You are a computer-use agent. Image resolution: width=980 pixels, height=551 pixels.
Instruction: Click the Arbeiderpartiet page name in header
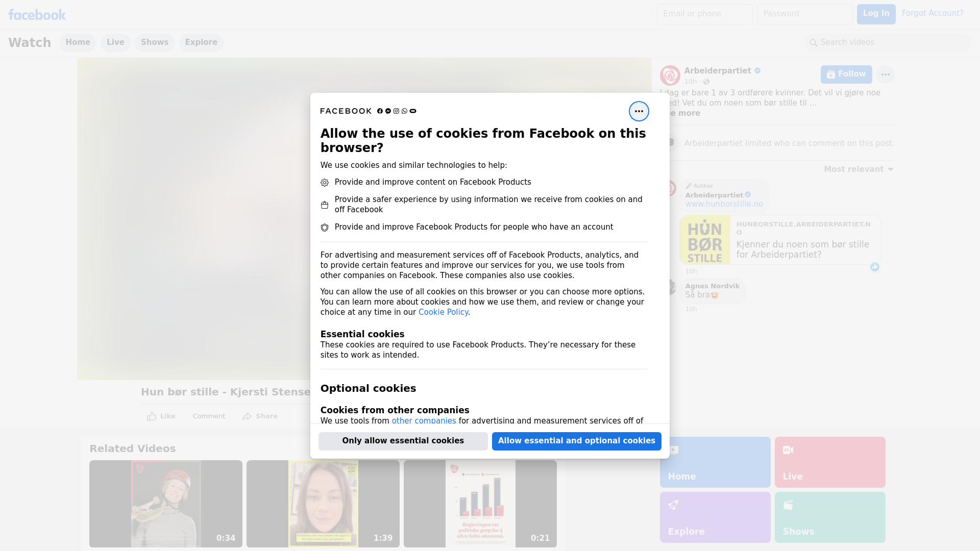[x=717, y=71]
